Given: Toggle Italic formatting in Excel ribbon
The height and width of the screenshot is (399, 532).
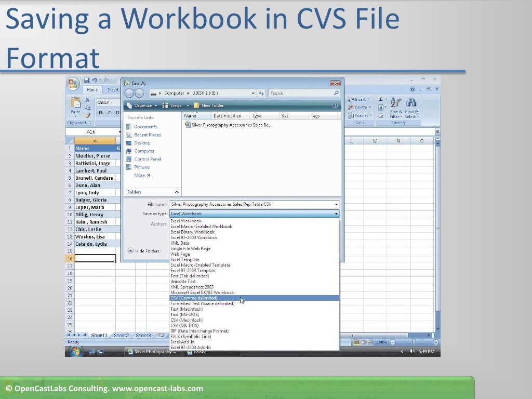Looking at the screenshot, I should [x=109, y=113].
